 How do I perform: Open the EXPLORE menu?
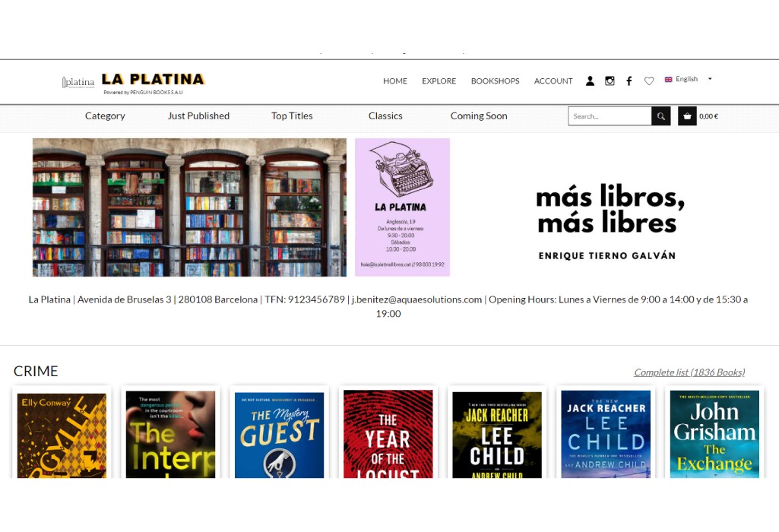[439, 81]
